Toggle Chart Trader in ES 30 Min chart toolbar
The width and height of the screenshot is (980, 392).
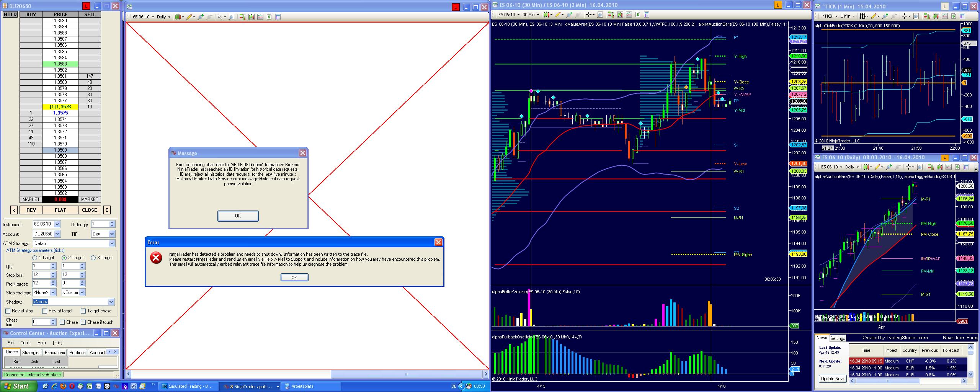[611, 15]
